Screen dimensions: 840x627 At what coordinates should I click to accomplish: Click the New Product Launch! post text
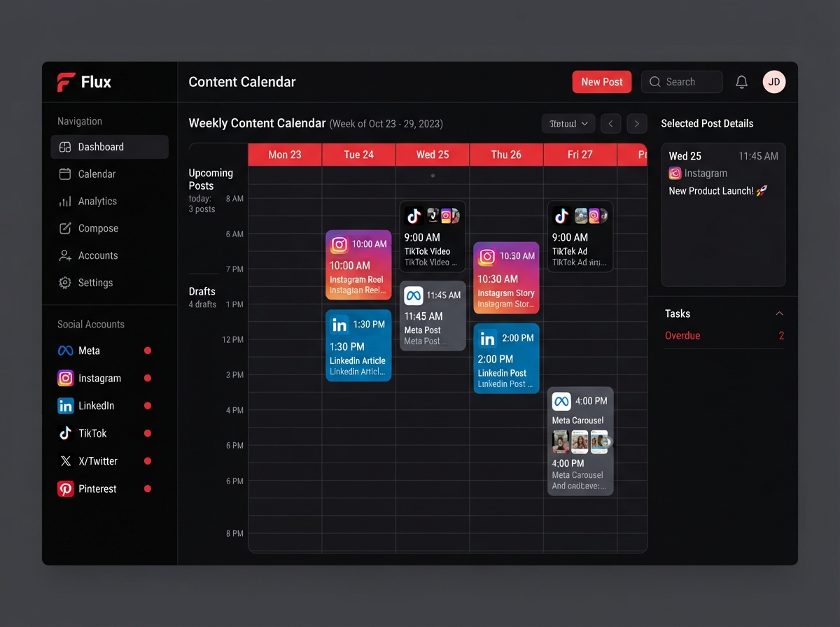pos(718,191)
